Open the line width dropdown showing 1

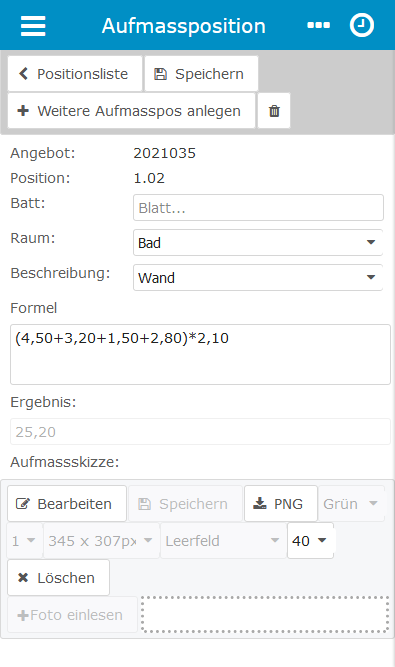coord(25,541)
